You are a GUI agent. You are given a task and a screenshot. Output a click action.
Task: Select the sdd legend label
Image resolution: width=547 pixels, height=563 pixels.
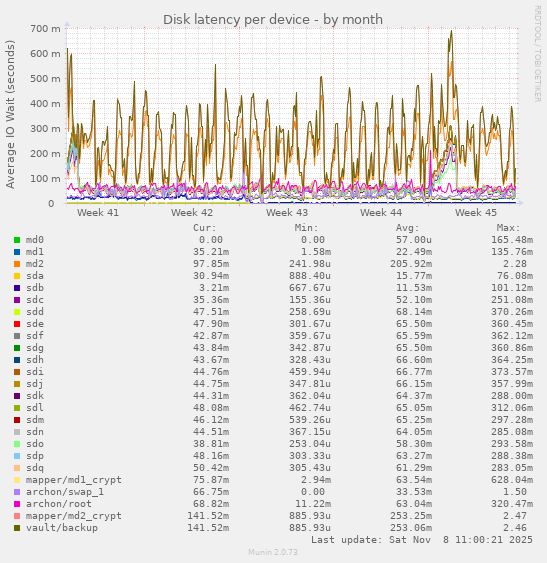pos(35,312)
